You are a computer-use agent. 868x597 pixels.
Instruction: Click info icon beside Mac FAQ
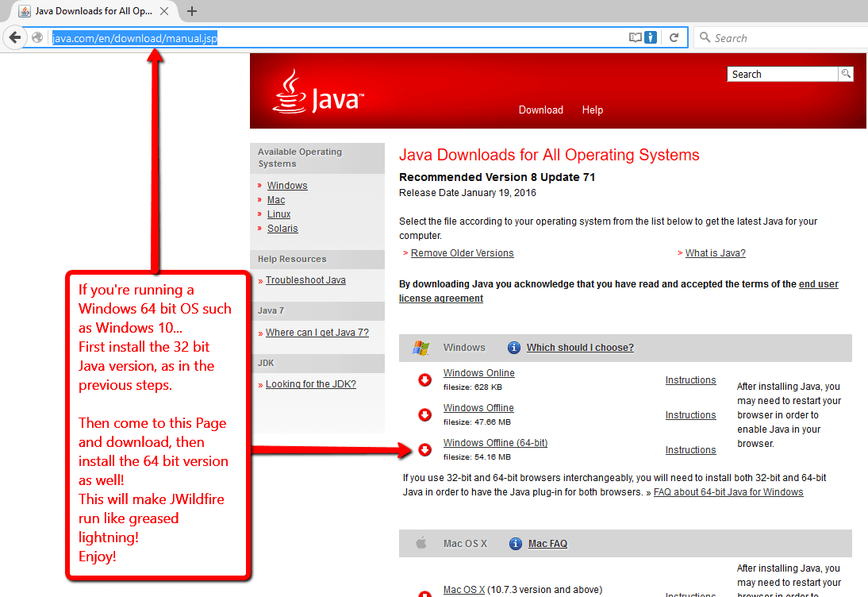pyautogui.click(x=516, y=544)
